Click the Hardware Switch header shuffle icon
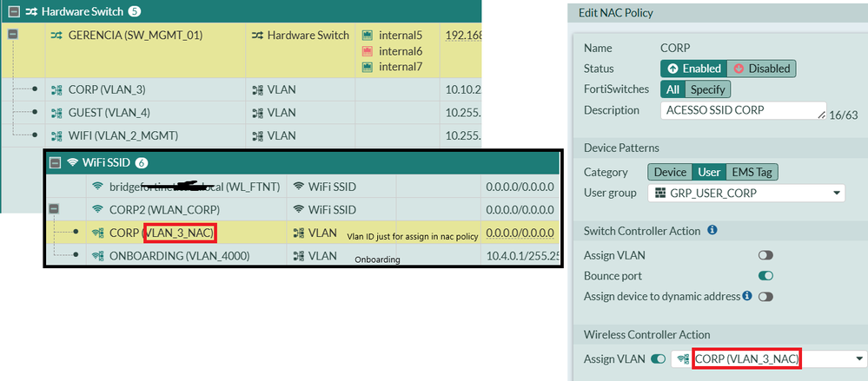This screenshot has height=381, width=868. tap(31, 10)
